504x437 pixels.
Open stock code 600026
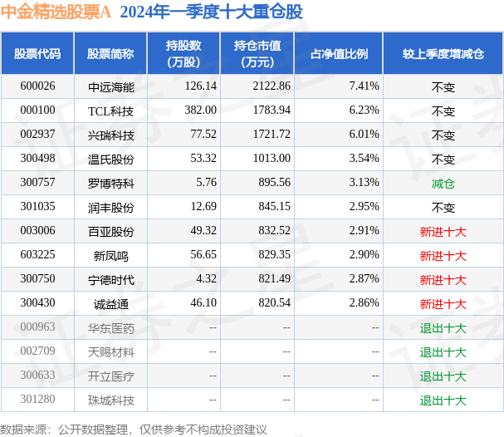tap(37, 86)
